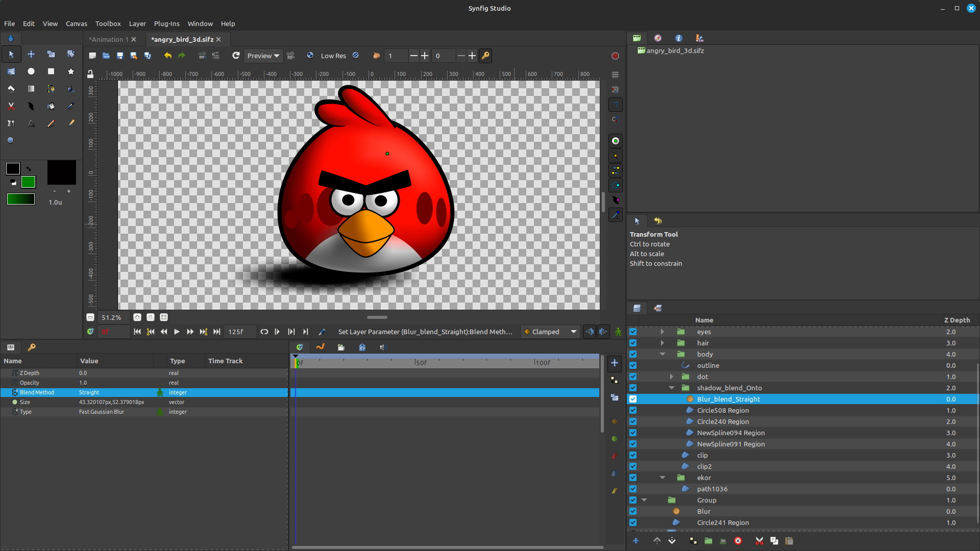This screenshot has height=551, width=980.
Task: Click the Refresh canvas icon
Action: point(236,56)
